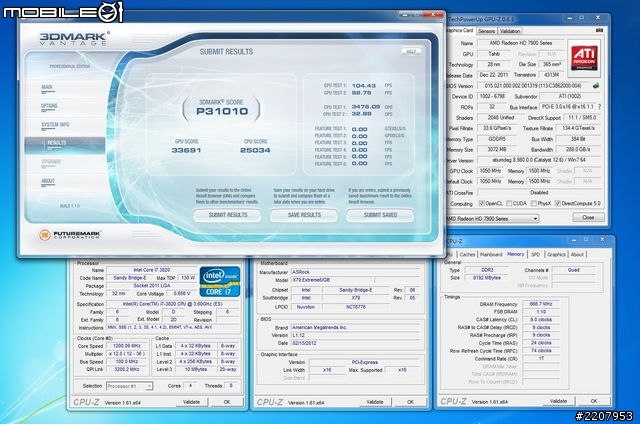Click the GPU-Z Name field AMD Radeon HD 7900 Series
The image size is (640, 424).
click(x=520, y=43)
